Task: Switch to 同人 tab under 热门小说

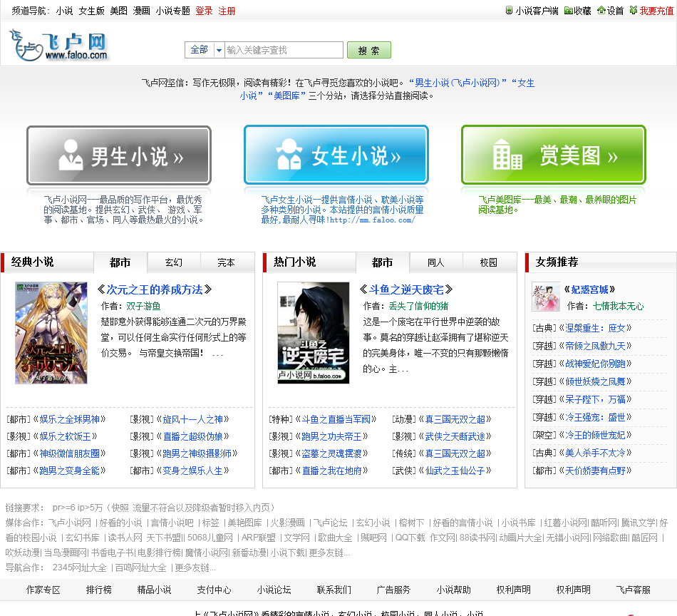Action: pos(435,262)
